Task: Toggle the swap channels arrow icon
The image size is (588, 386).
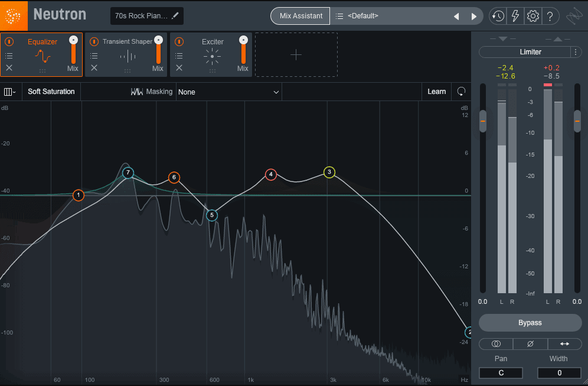Action: (x=565, y=343)
